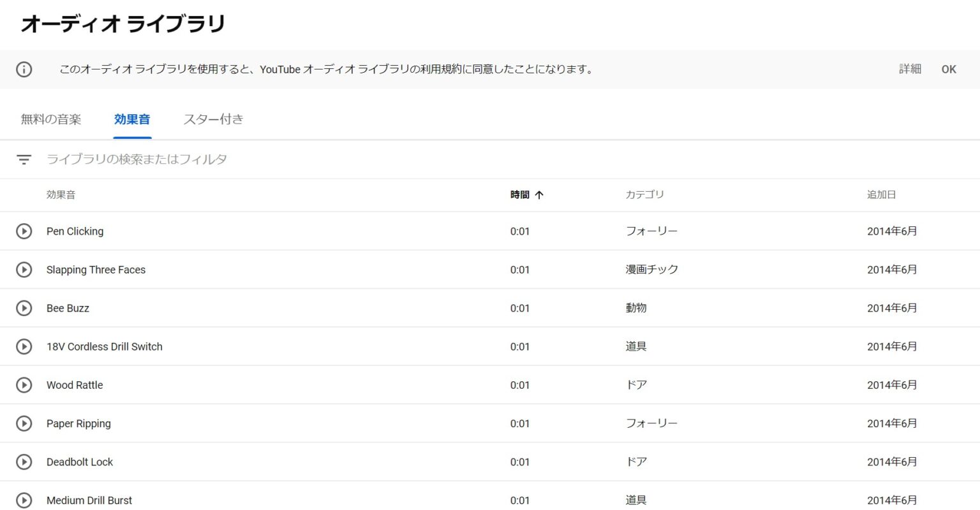The image size is (980, 510).
Task: Click the カテゴリ column header
Action: [x=644, y=195]
